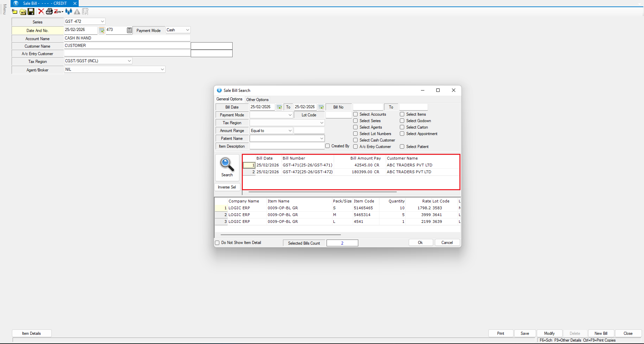Click the printer icon in toolbar
Screen dimensions: 644x344
pos(49,12)
